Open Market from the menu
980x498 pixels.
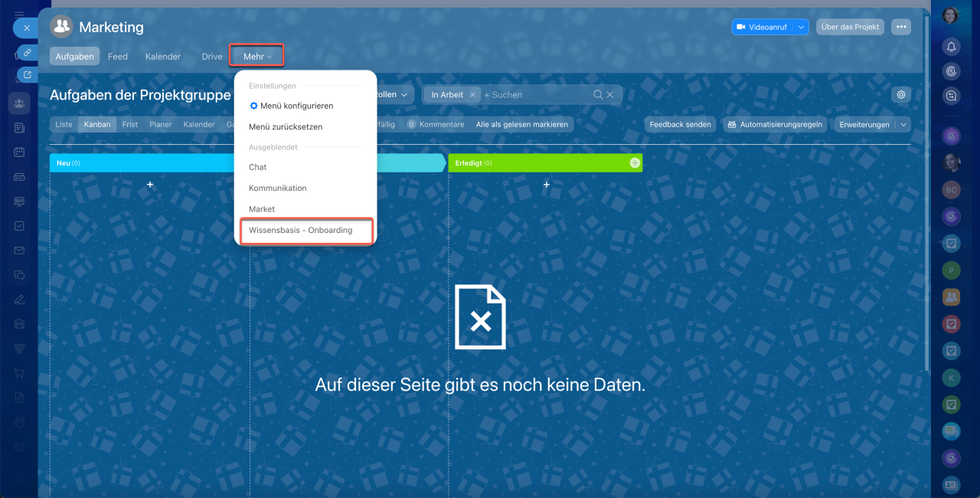coord(262,209)
